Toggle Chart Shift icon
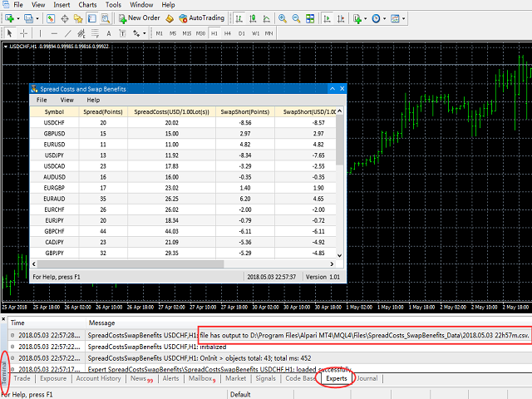 tap(341, 18)
